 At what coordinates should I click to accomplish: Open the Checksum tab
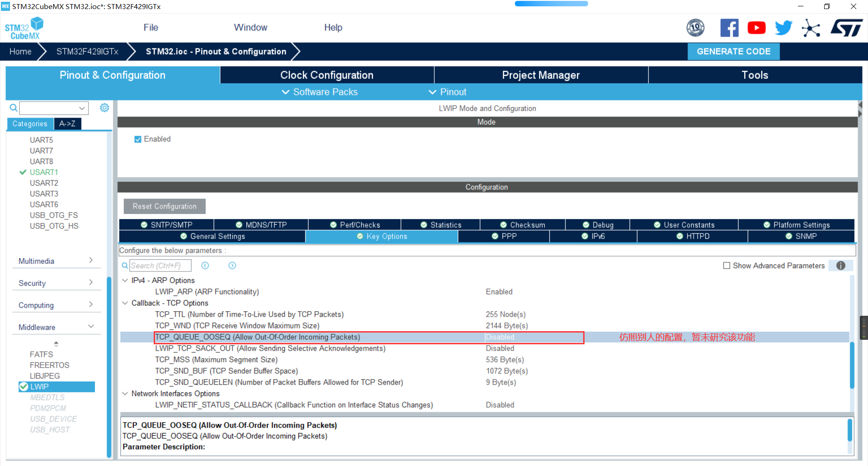tap(523, 225)
